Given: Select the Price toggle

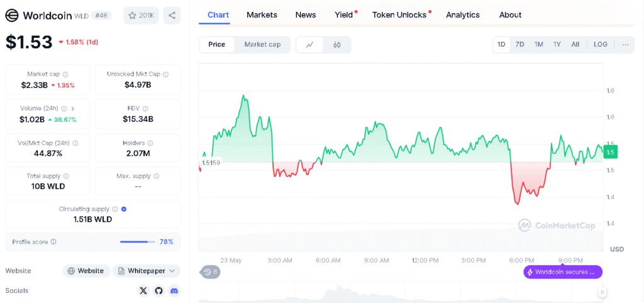Looking at the screenshot, I should (216, 45).
